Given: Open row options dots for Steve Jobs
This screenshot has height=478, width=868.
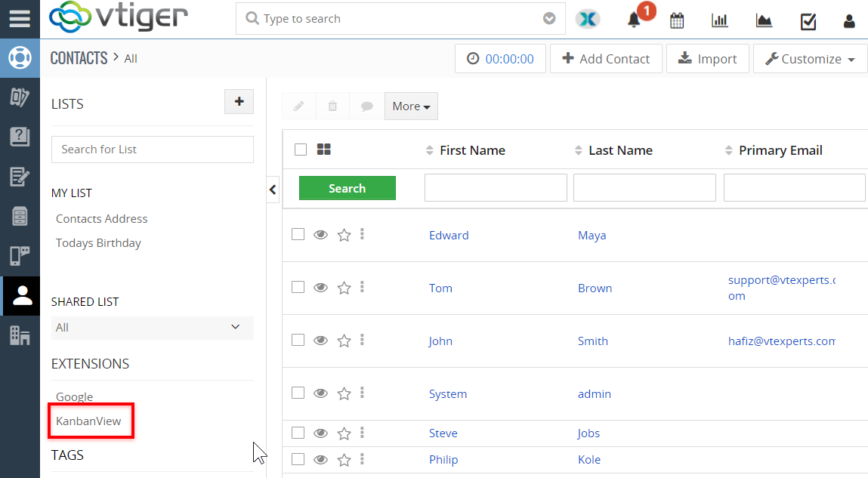Looking at the screenshot, I should click(x=362, y=433).
